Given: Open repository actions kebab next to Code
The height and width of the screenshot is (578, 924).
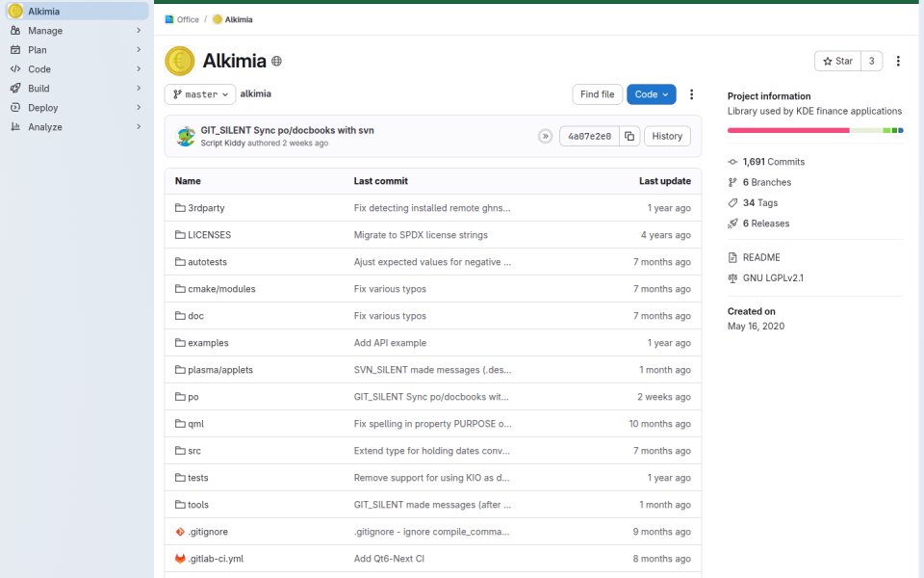Looking at the screenshot, I should tap(691, 94).
